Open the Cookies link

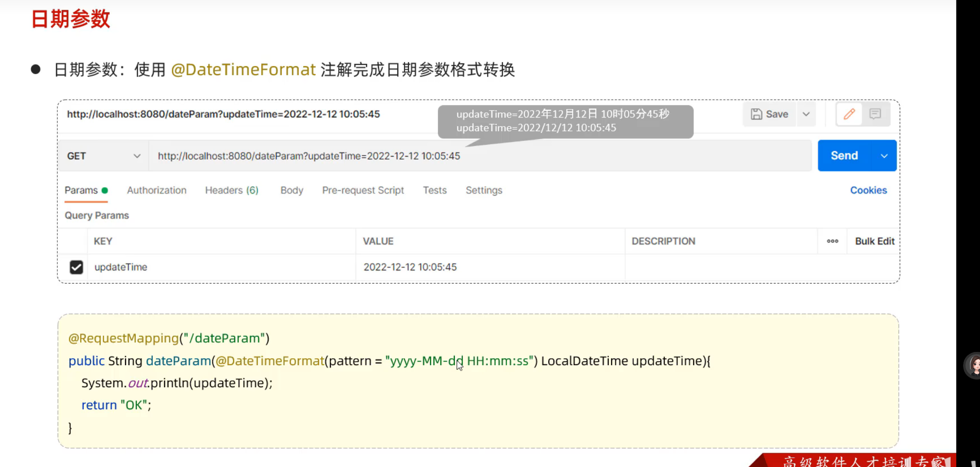(868, 190)
